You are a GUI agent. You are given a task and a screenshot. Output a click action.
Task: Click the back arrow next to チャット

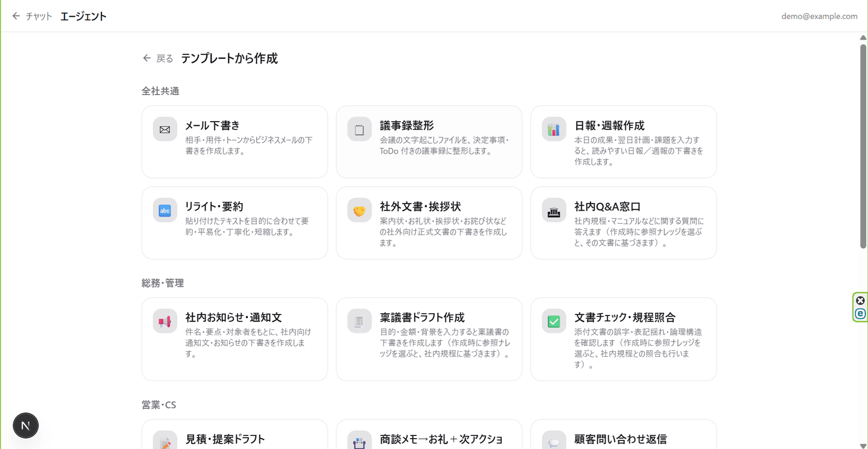16,16
